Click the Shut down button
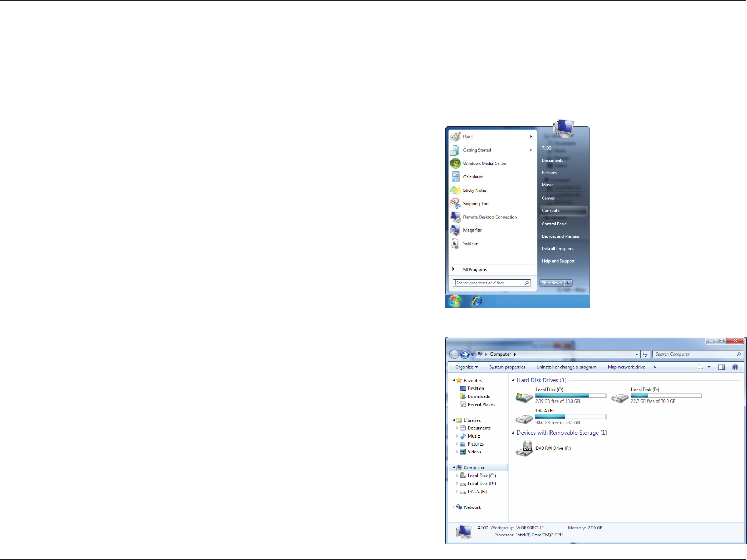The height and width of the screenshot is (560, 747). coord(552,283)
